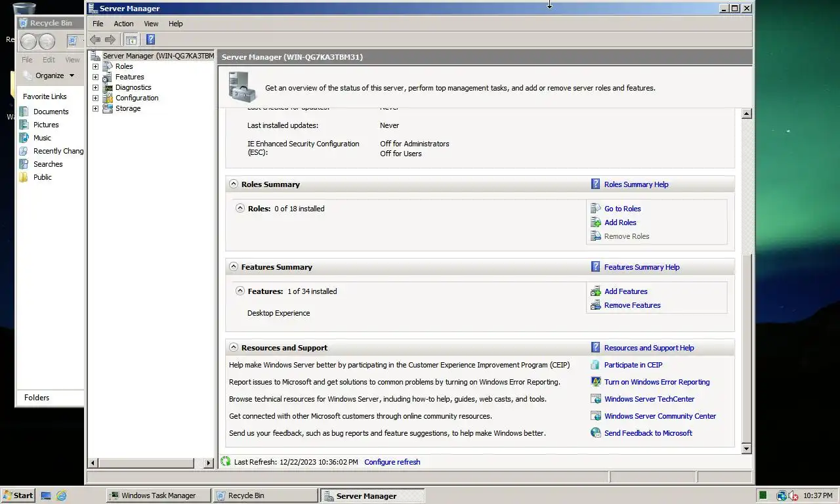The height and width of the screenshot is (504, 840).
Task: Open the Edit menu in Recycle Bin window
Action: 49,60
